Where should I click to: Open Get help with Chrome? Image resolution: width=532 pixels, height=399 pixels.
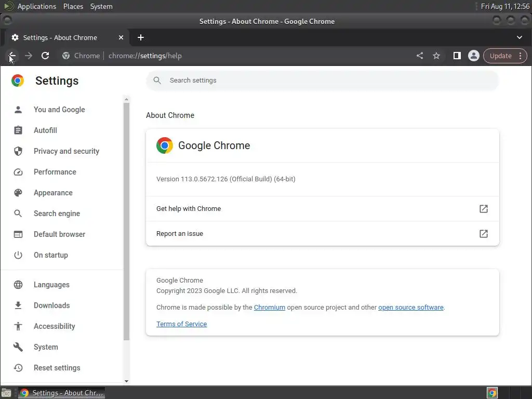322,209
